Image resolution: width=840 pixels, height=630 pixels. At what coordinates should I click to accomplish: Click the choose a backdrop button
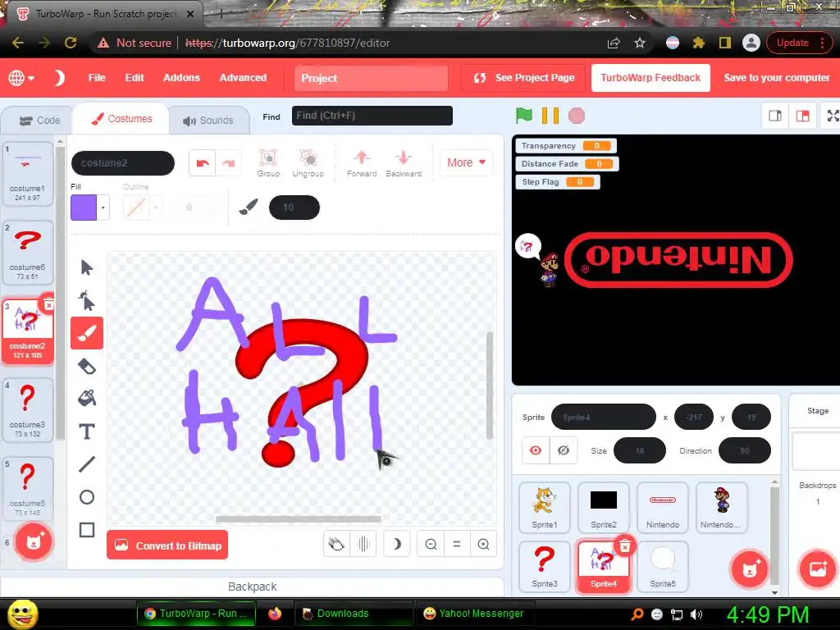click(818, 569)
